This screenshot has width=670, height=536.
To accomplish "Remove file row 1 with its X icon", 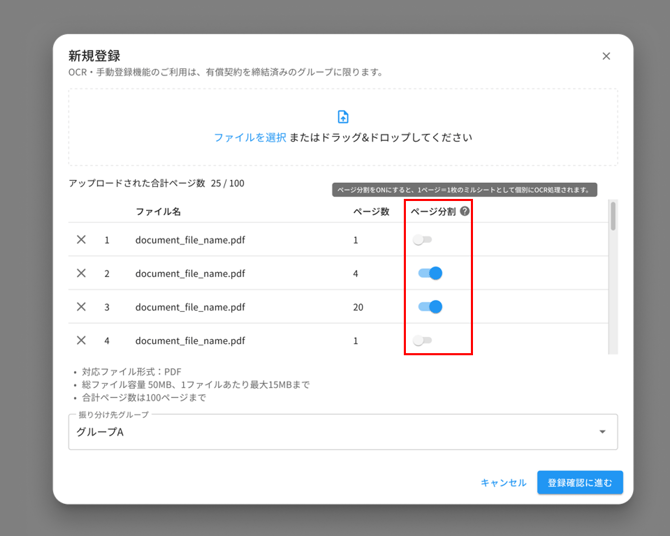I will [x=81, y=240].
